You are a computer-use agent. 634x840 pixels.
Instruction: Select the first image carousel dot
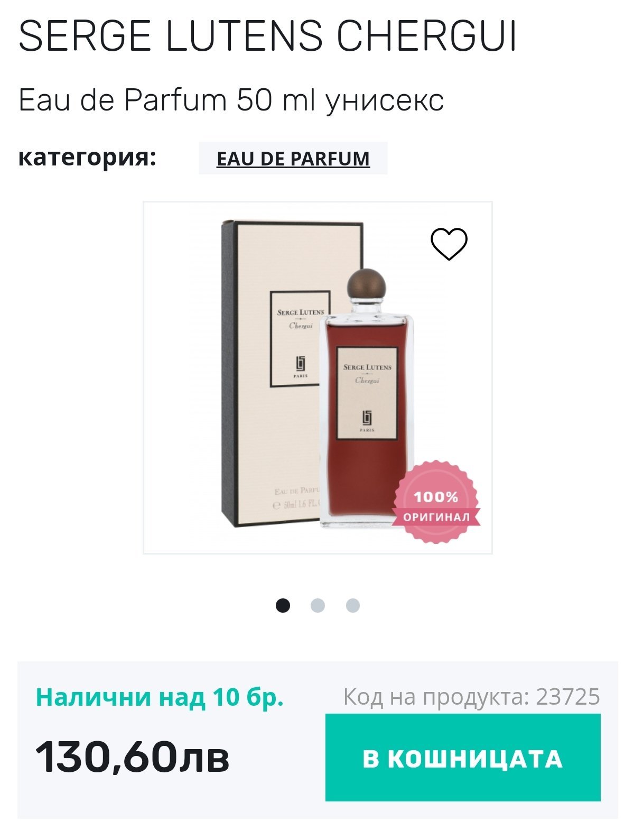click(x=283, y=605)
